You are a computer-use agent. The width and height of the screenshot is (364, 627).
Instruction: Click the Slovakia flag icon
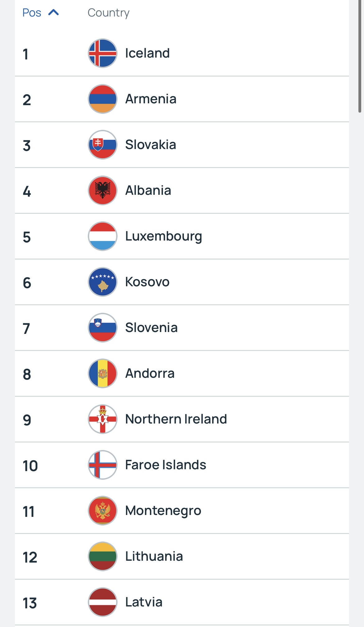[x=103, y=145]
